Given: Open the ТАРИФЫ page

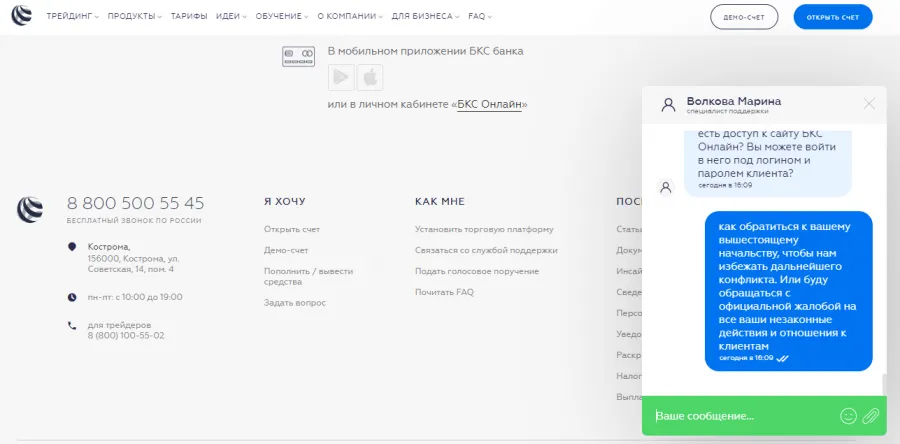Looking at the screenshot, I should (189, 17).
